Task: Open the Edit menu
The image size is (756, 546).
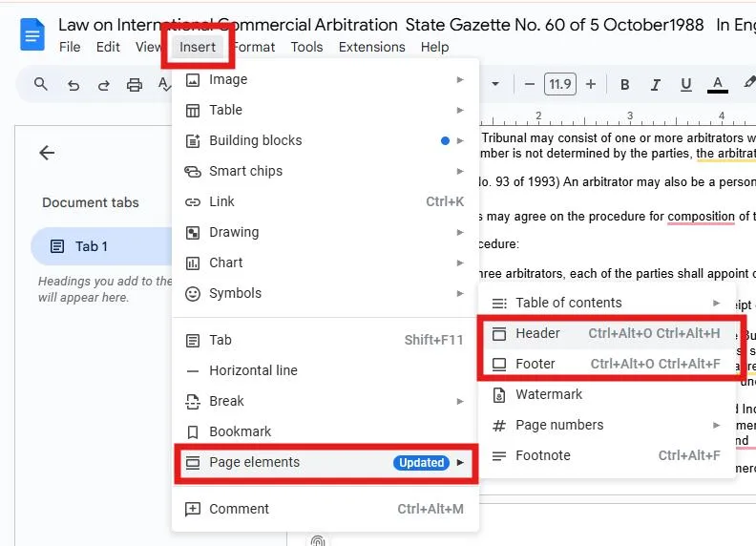Action: [108, 47]
